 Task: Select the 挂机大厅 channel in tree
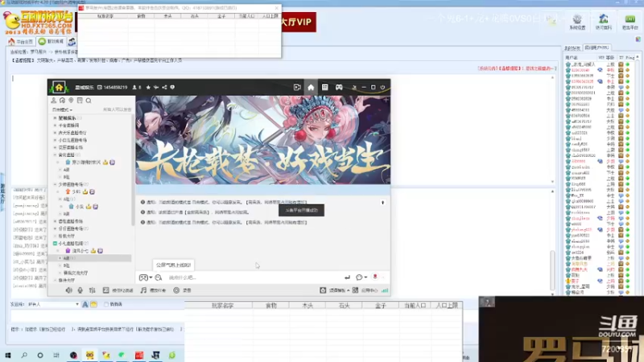66,236
